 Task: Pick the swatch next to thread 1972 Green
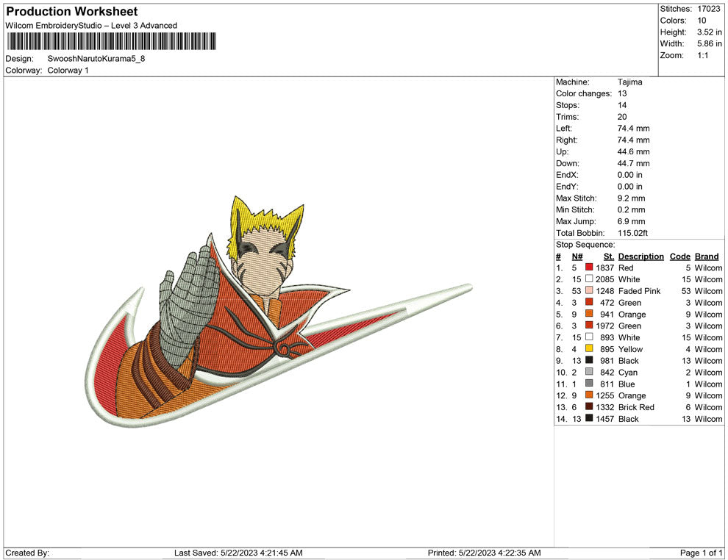[589, 326]
